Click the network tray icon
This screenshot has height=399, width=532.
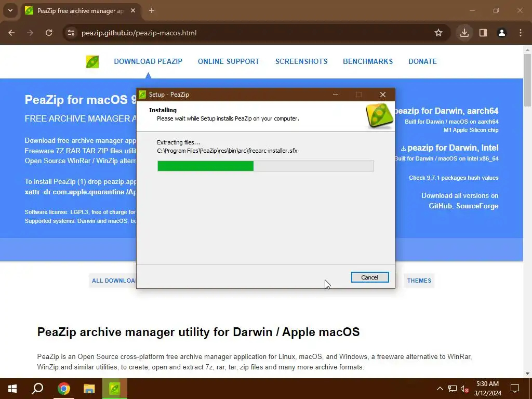click(x=453, y=389)
